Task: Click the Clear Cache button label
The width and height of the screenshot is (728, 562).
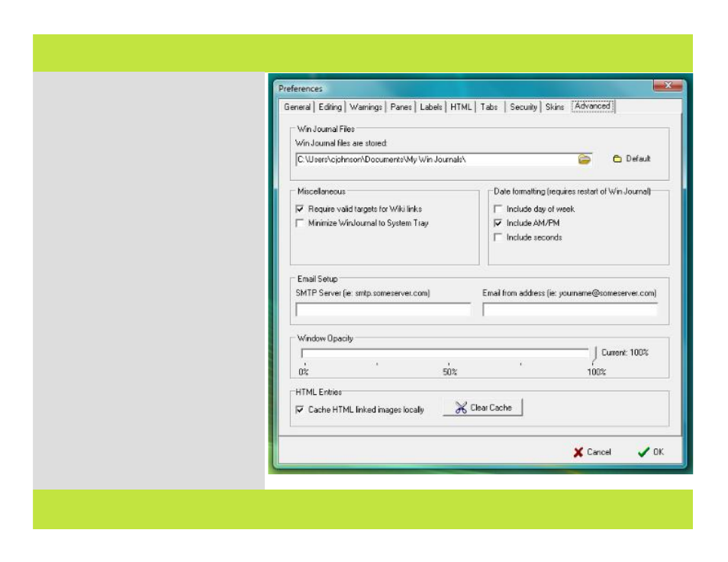Action: 491,408
